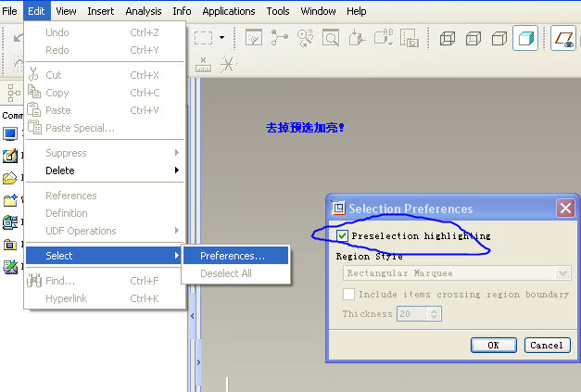Image resolution: width=581 pixels, height=392 pixels.
Task: Click the camera saved view icon
Action: 410,38
